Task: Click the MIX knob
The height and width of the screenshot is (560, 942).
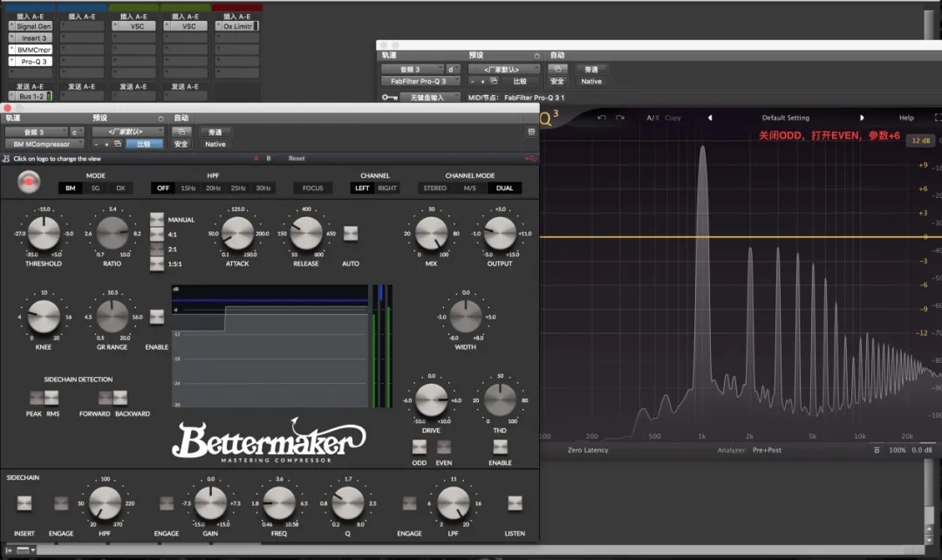Action: click(432, 233)
